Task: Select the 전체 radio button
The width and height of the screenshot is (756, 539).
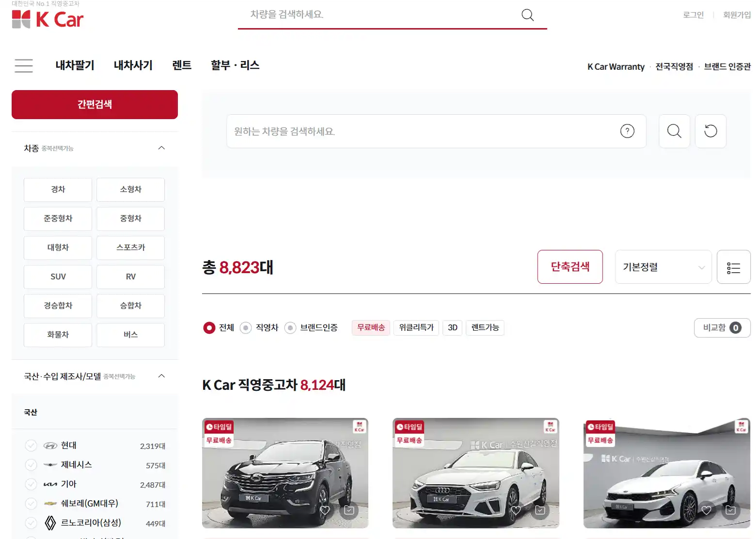Action: pyautogui.click(x=209, y=328)
